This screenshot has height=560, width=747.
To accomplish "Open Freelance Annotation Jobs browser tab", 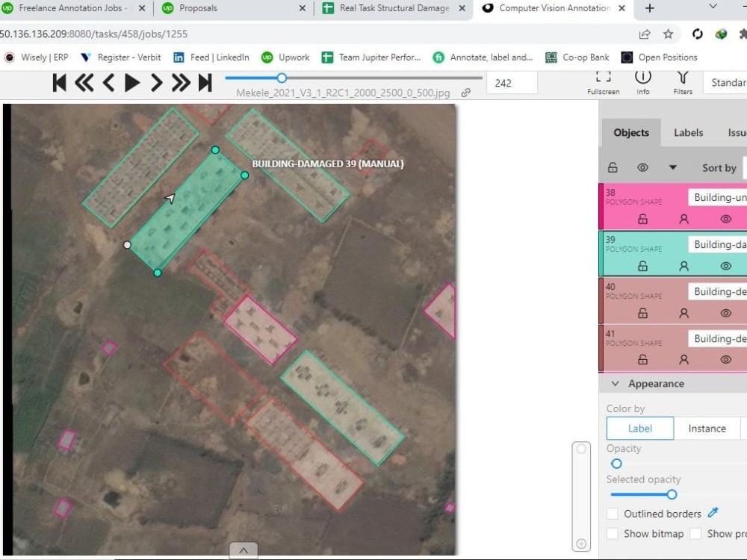I will [73, 8].
